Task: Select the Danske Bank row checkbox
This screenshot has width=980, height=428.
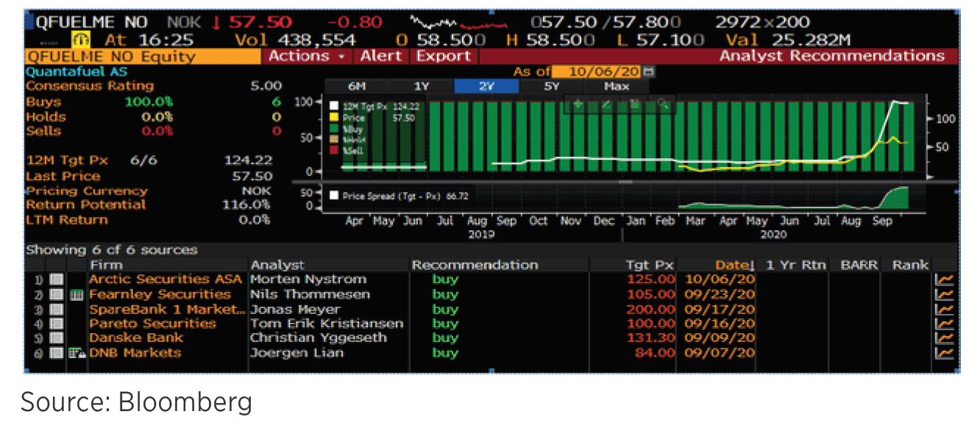Action: [57, 338]
